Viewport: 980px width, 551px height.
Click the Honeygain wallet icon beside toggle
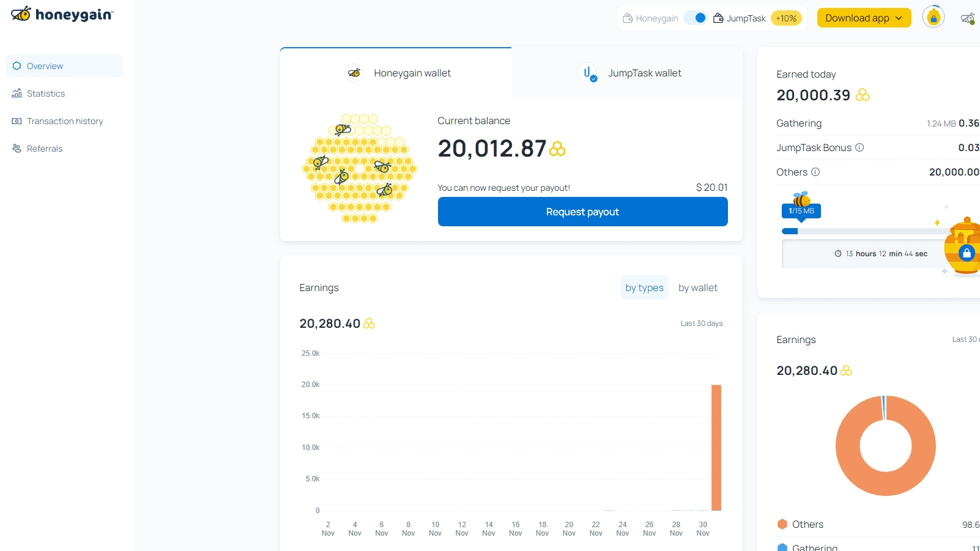[x=628, y=18]
